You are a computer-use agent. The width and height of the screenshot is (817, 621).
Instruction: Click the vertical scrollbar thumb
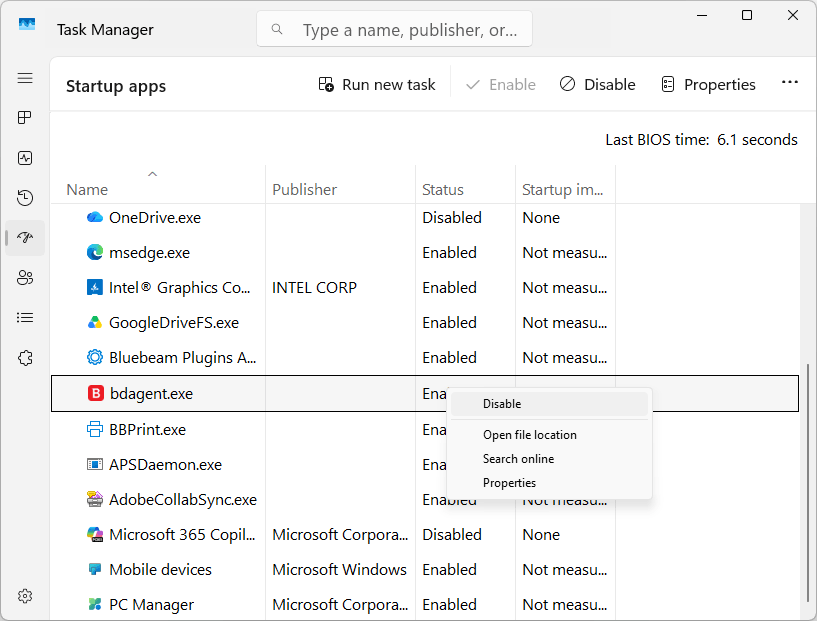(x=808, y=482)
